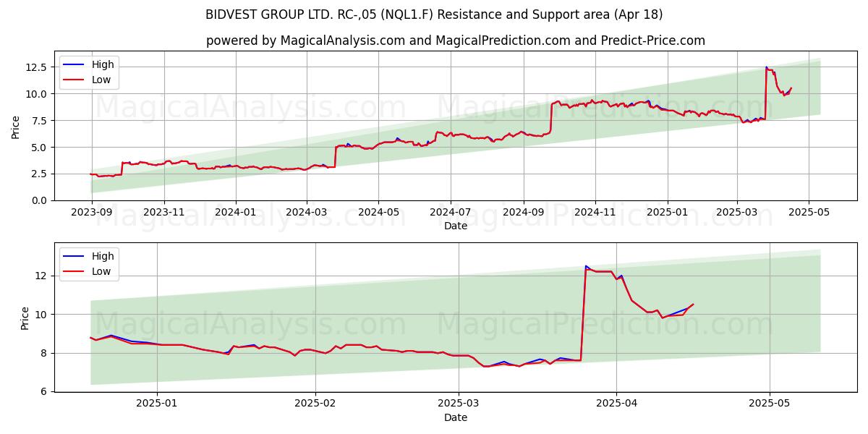Click the 2.5 price tick in top chart
The width and height of the screenshot is (868, 434).
point(39,174)
